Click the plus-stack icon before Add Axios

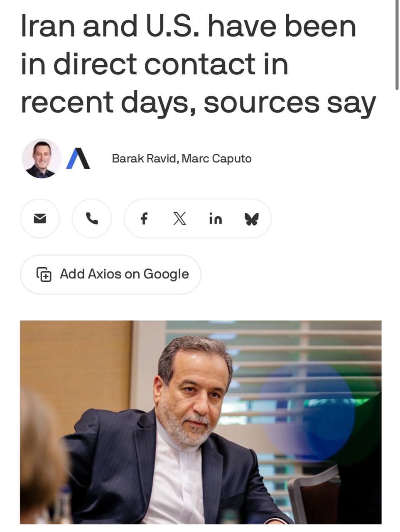click(44, 274)
